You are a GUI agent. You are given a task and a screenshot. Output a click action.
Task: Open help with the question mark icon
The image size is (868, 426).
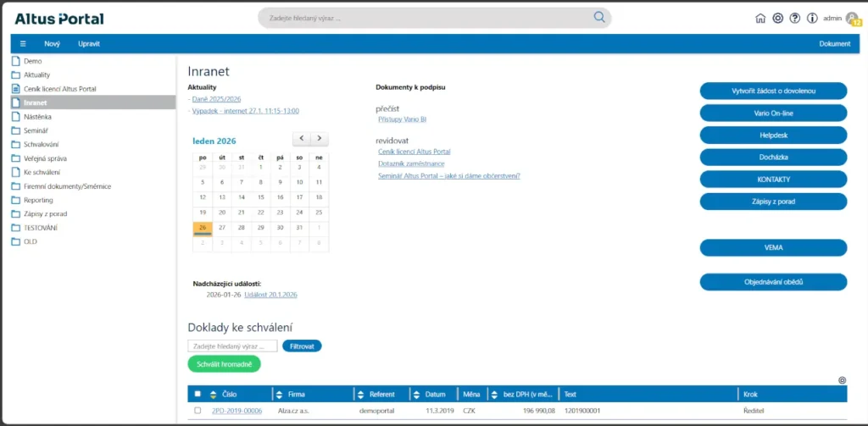(x=794, y=19)
